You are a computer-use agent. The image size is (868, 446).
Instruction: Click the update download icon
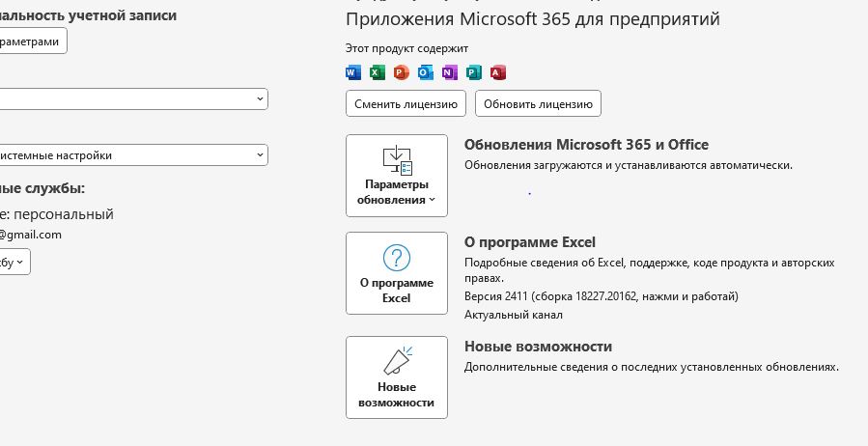point(398,160)
